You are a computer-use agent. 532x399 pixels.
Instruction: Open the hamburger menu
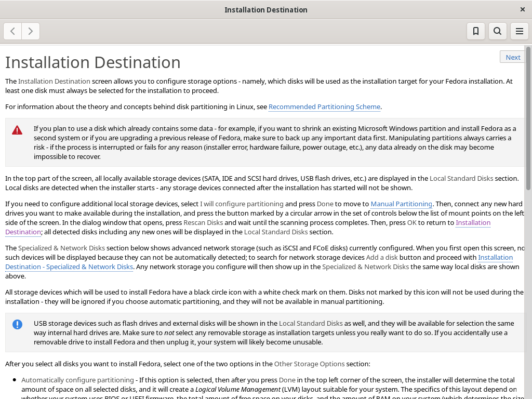[x=519, y=31]
